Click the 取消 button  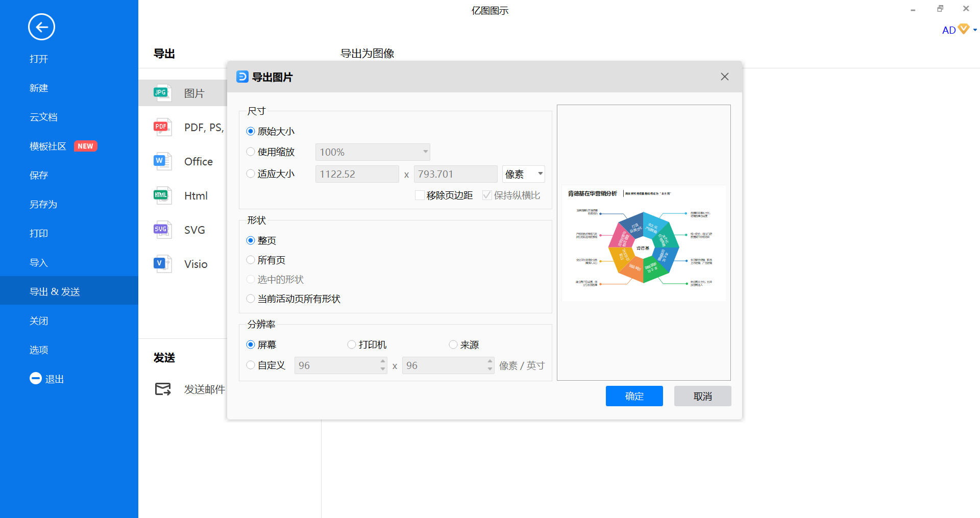coord(703,396)
